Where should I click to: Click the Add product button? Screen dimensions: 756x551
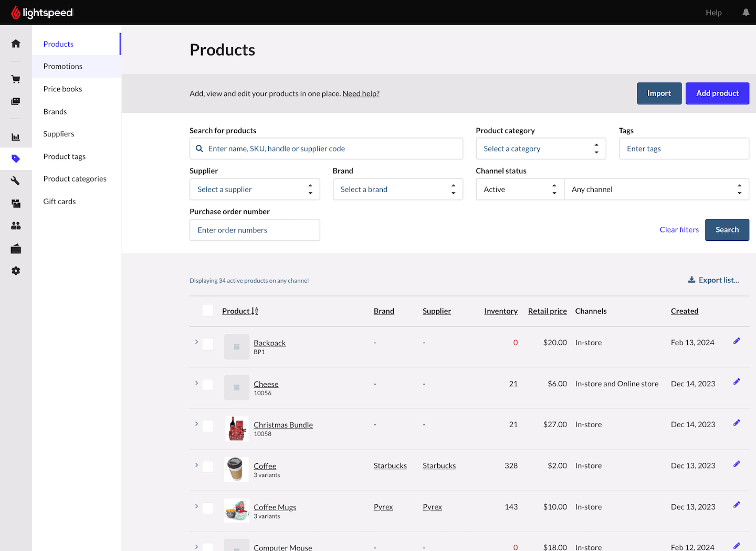tap(717, 93)
